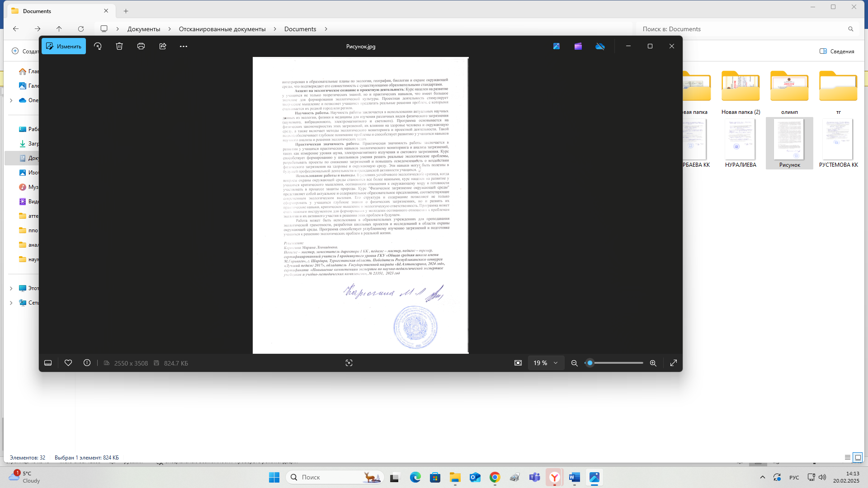The width and height of the screenshot is (868, 488).
Task: Scan the image for text
Action: tap(349, 363)
